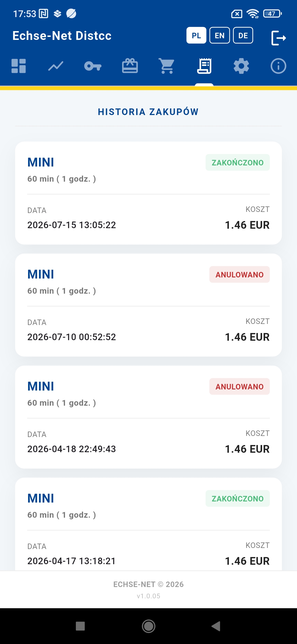Switch language to EN

point(220,35)
